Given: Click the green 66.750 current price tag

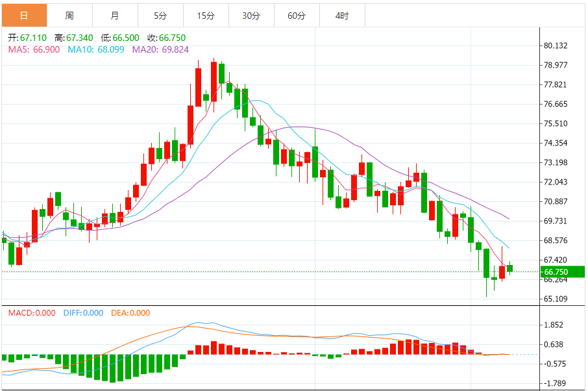Looking at the screenshot, I should coord(563,271).
